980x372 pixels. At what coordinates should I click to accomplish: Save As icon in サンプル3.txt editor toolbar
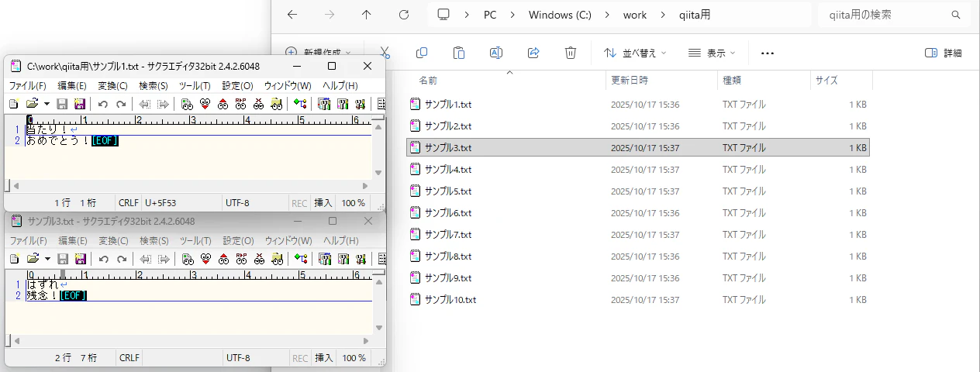(79, 258)
